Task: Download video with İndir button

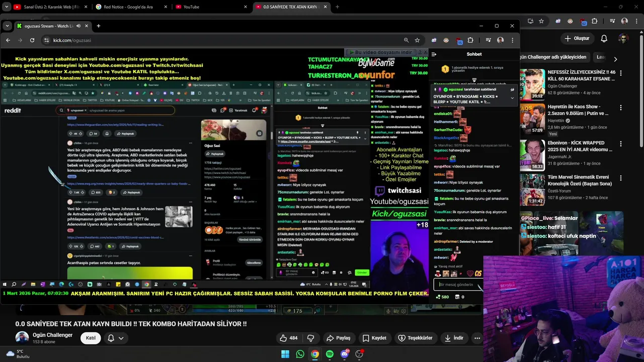Action: [x=454, y=338]
